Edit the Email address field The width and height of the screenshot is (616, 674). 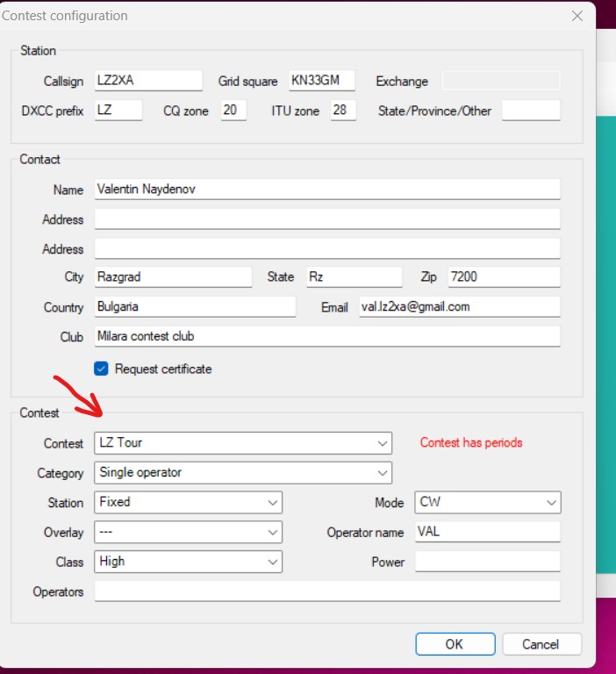pos(460,306)
